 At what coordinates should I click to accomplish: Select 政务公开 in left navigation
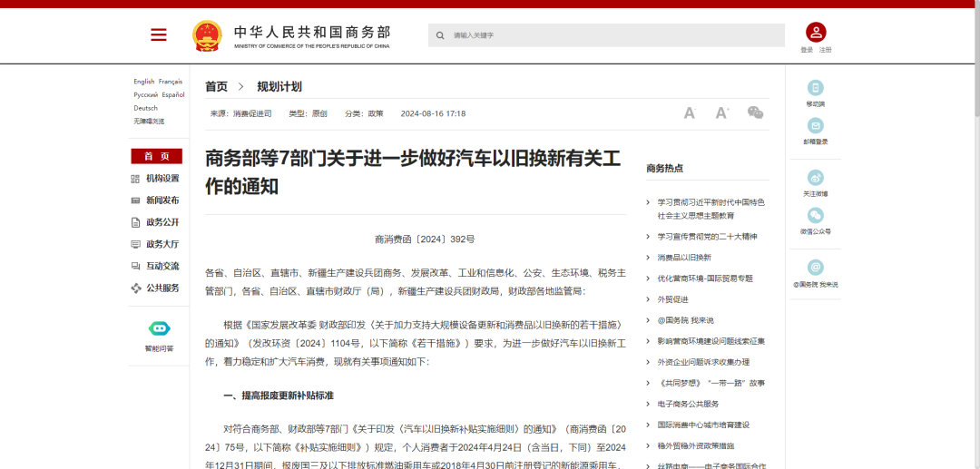(155, 222)
